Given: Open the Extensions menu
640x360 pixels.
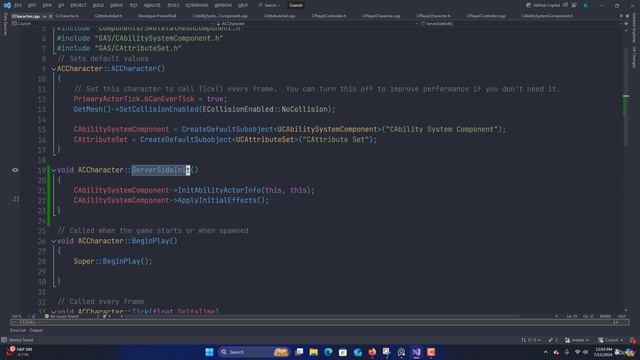Looking at the screenshot, I should point(197,5).
